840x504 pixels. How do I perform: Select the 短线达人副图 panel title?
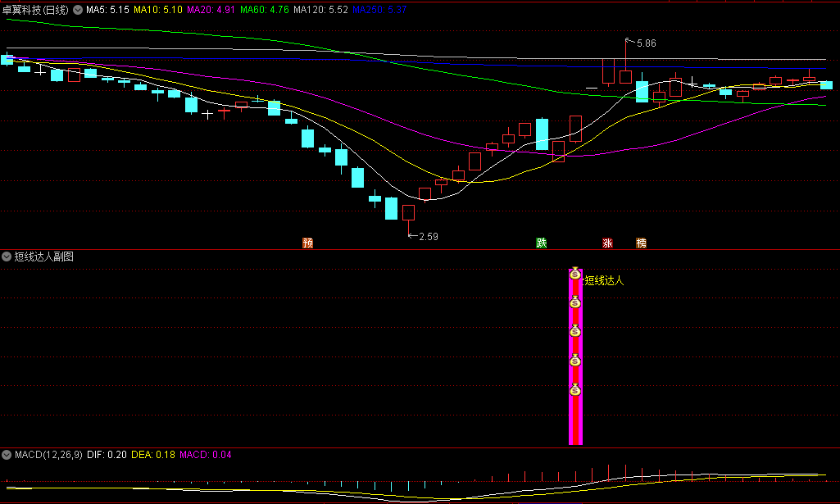point(44,257)
